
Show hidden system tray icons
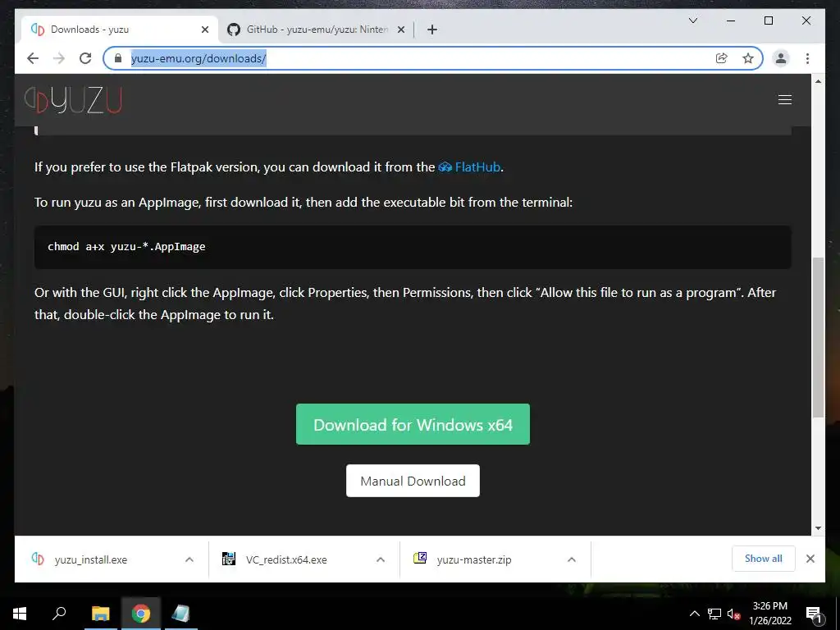click(x=694, y=614)
